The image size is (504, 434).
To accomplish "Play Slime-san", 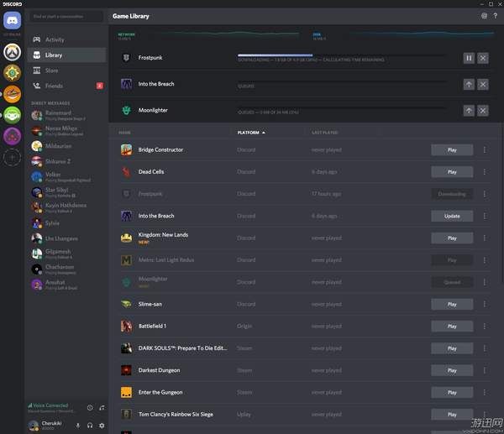I will pos(452,304).
